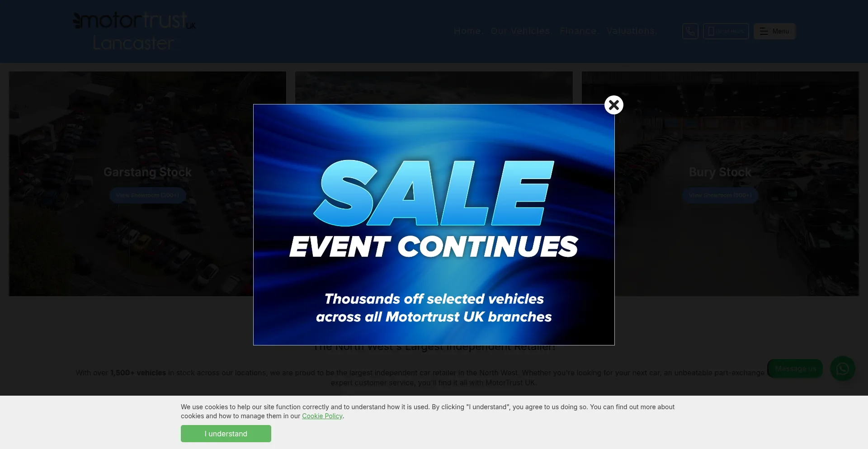Accept cookies with I understand button
This screenshot has height=449, width=868.
pos(226,434)
